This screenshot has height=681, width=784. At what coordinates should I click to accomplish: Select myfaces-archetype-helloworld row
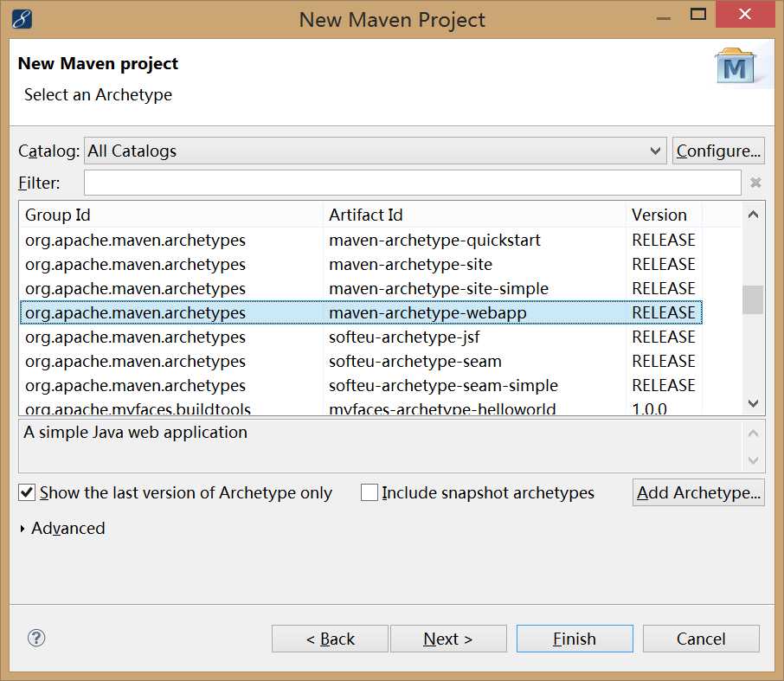coord(361,408)
